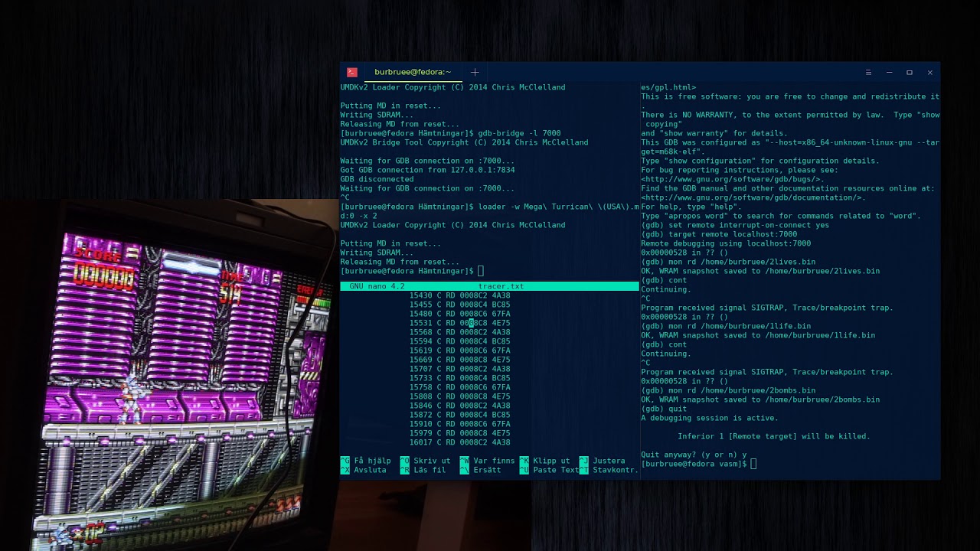Click '(gdb) mon rd /home/burbruee/2lives.bin' command

(728, 262)
